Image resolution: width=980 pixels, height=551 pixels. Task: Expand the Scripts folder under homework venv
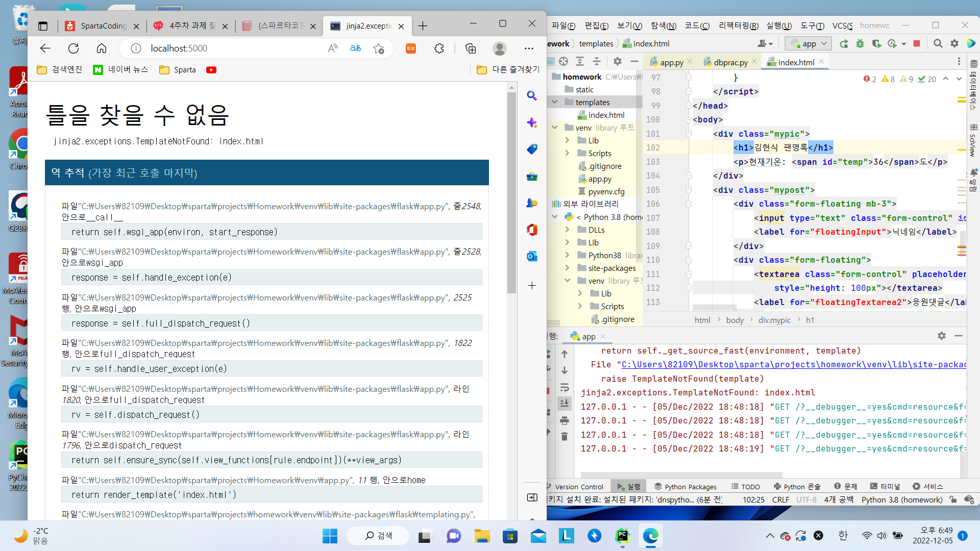567,153
